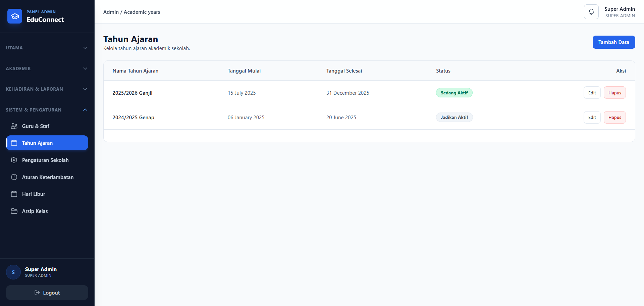The image size is (644, 306).
Task: Open notifications bell icon
Action: pos(591,12)
